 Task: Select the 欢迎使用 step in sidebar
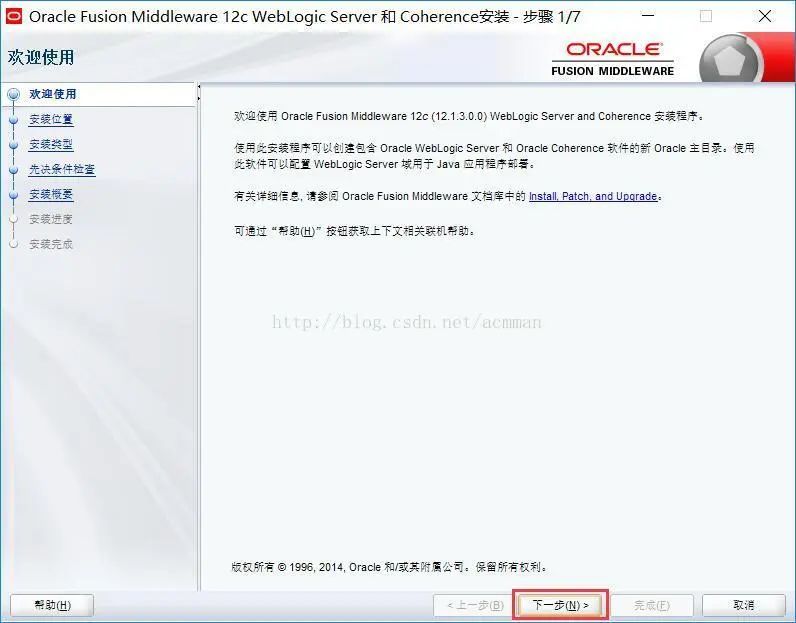click(53, 94)
